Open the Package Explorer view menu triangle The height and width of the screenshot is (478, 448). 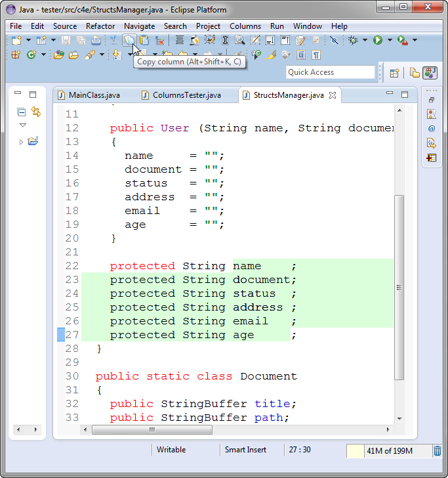(23, 125)
